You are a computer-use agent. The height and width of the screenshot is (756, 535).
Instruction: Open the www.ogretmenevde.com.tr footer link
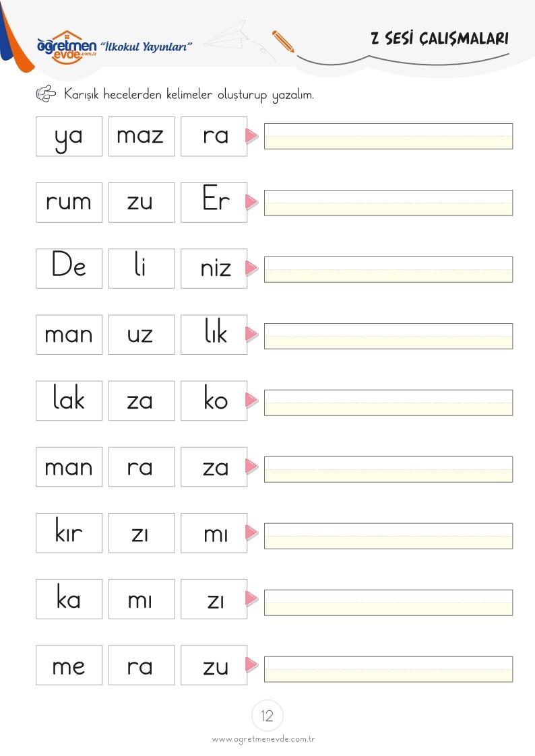[263, 739]
